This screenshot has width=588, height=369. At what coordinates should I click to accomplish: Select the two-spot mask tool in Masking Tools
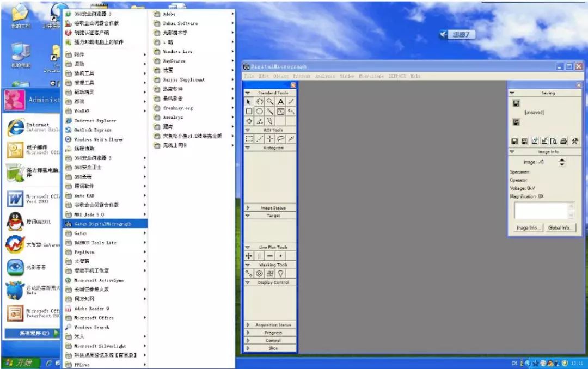tap(249, 273)
